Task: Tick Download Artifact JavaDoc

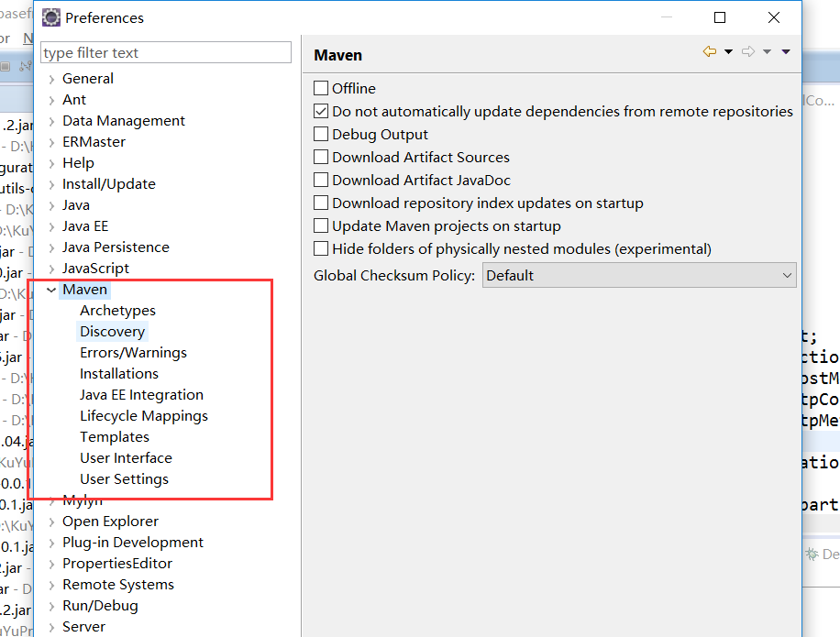Action: 321,180
